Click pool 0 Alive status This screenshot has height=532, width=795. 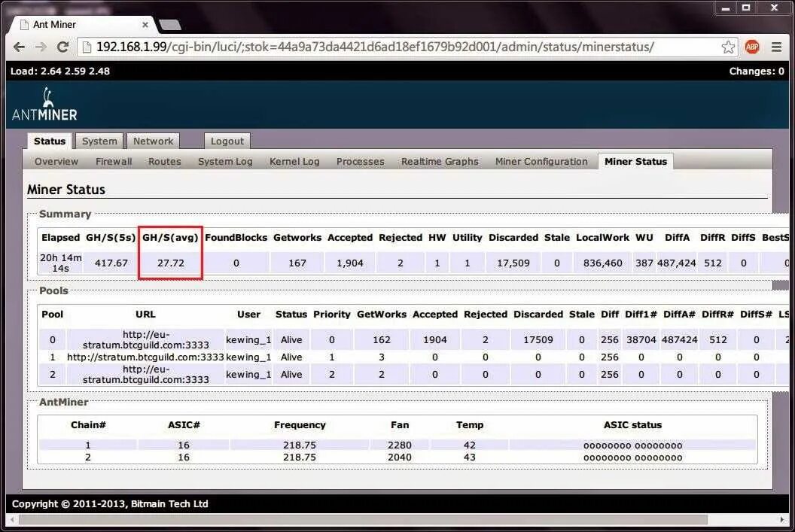pos(291,340)
